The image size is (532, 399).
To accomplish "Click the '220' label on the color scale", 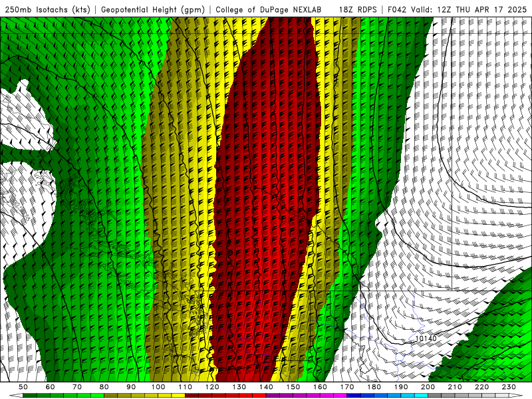I will [481, 387].
